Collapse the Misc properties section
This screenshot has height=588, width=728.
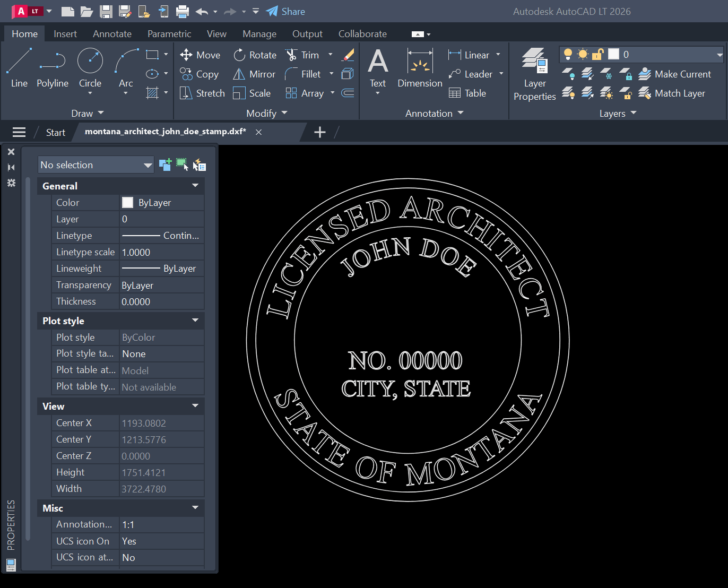point(195,508)
